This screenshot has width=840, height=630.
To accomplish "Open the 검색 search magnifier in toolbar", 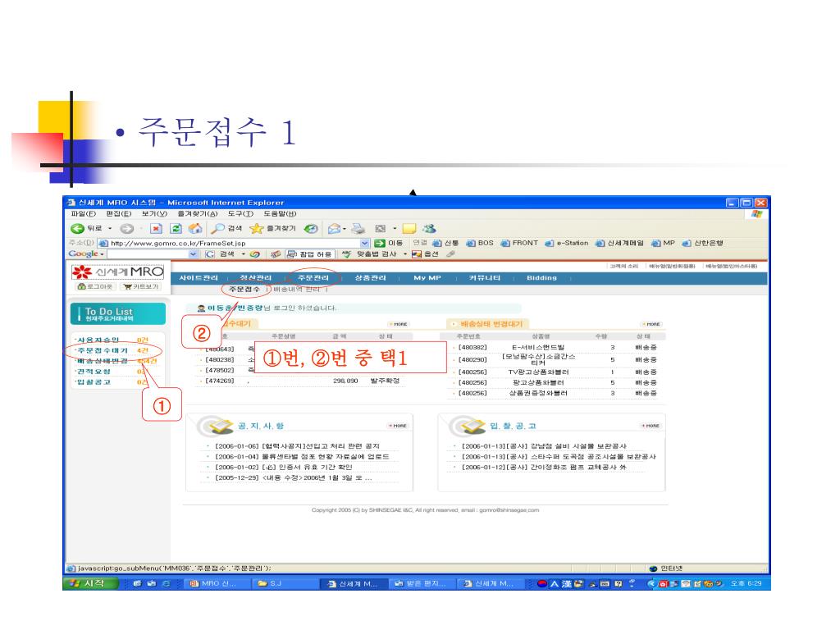I will (x=226, y=228).
